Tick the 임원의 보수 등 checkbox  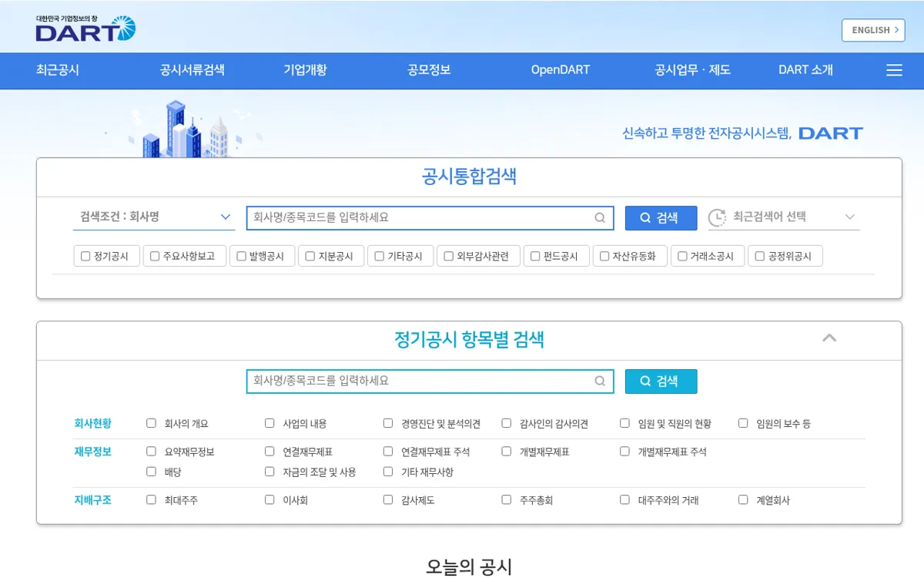743,423
